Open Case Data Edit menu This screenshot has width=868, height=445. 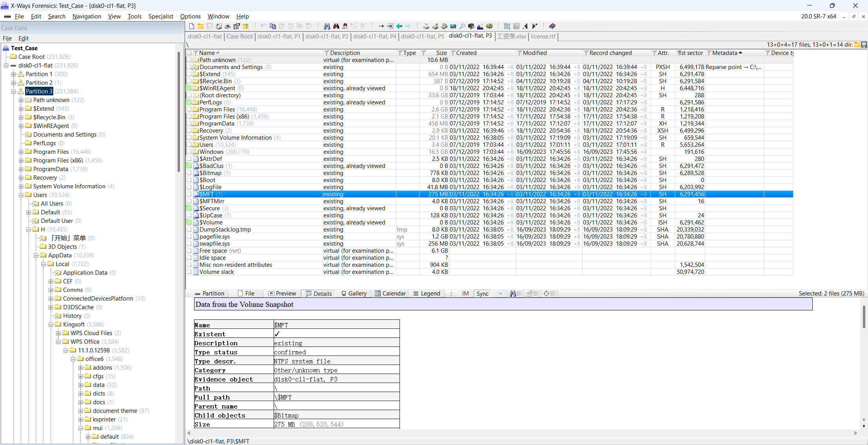coord(24,38)
